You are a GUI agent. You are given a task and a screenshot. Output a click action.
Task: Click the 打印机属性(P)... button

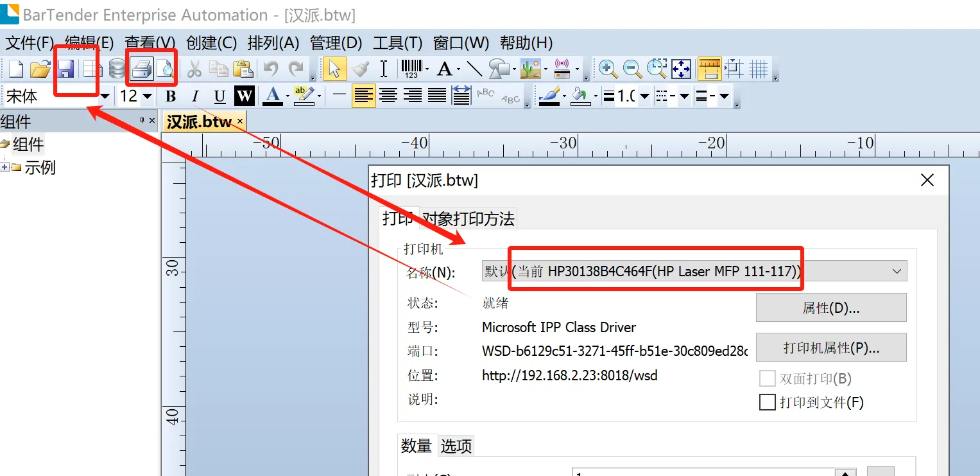[x=830, y=348]
